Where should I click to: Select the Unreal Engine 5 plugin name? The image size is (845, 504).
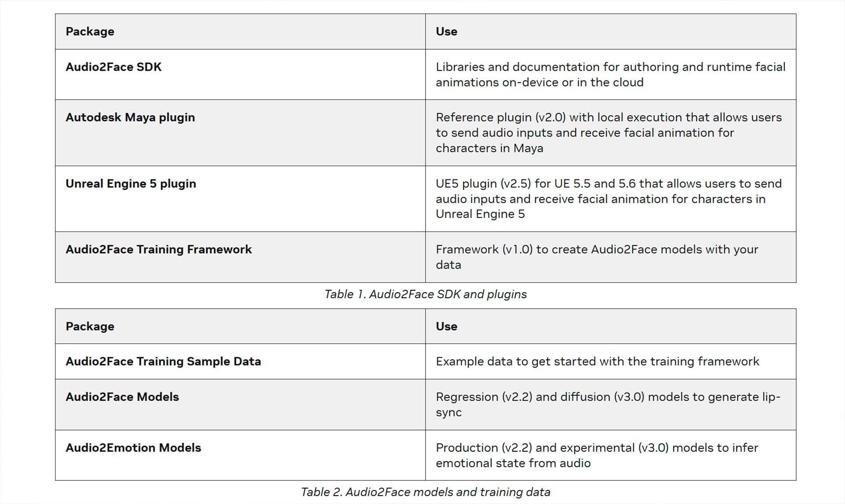131,183
